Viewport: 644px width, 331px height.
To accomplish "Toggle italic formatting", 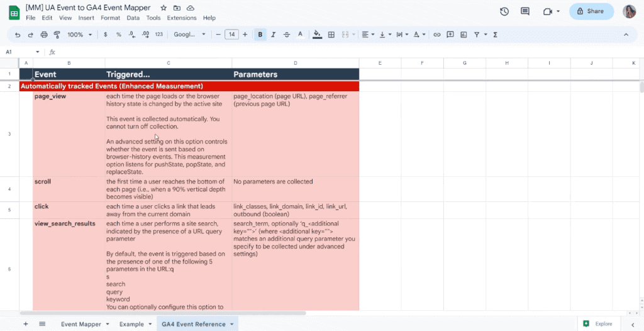I will (273, 35).
